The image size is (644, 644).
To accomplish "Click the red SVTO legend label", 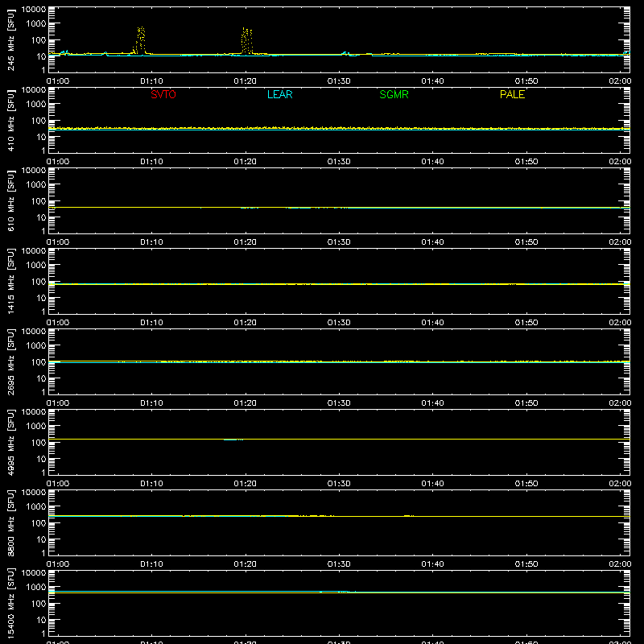I will (163, 94).
